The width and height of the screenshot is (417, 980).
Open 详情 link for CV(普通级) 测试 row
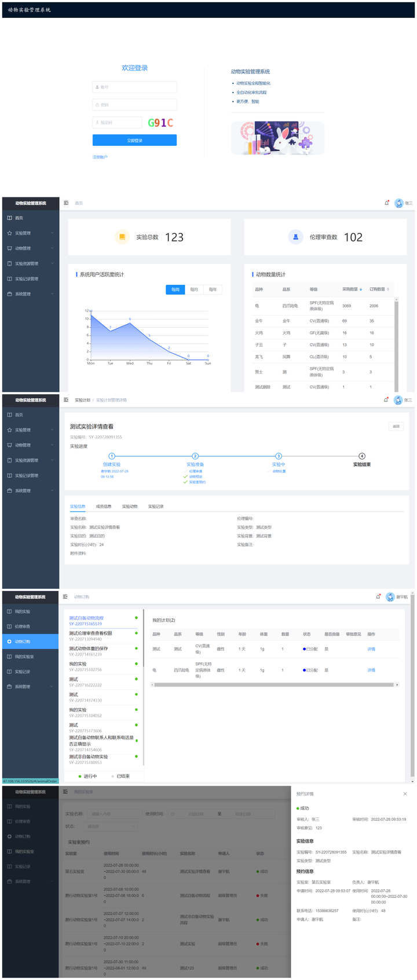pos(371,649)
